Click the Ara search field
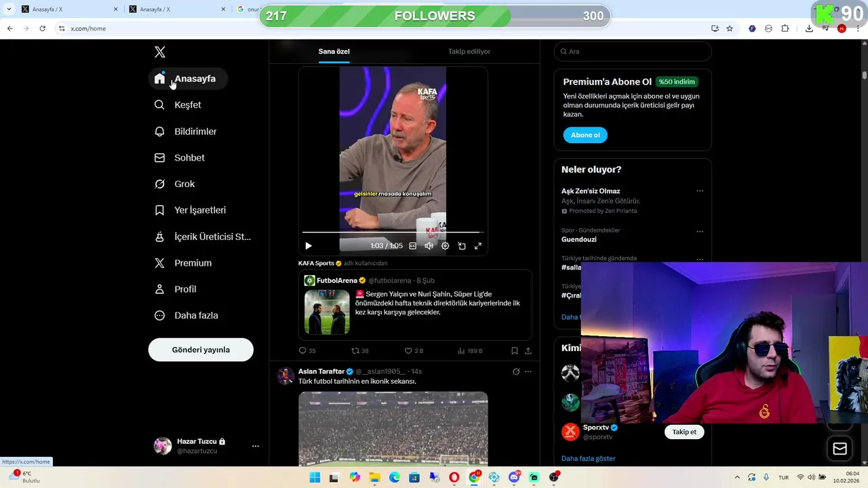This screenshot has height=488, width=868. click(x=633, y=52)
